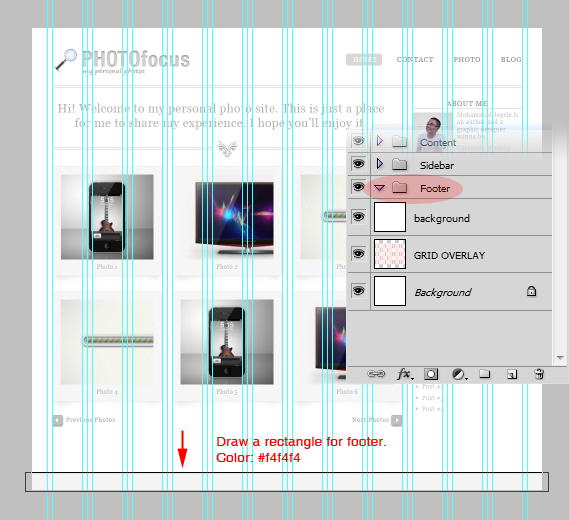Image resolution: width=569 pixels, height=520 pixels.
Task: Click the italic Background layer name
Action: point(443,292)
